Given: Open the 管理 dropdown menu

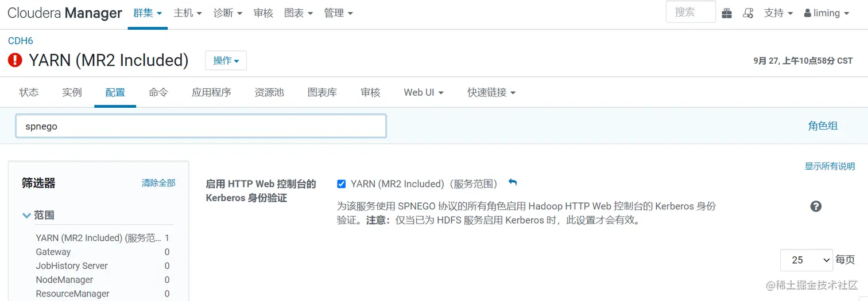Looking at the screenshot, I should 339,13.
